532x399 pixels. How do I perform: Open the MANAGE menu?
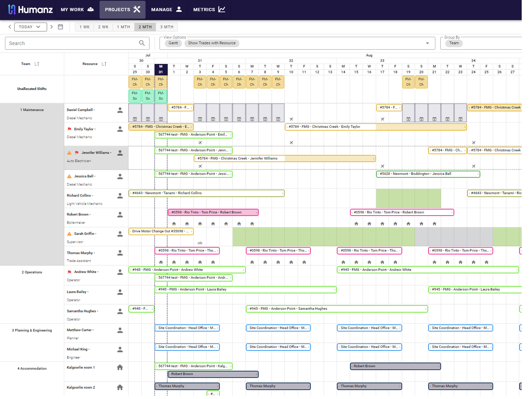166,9
